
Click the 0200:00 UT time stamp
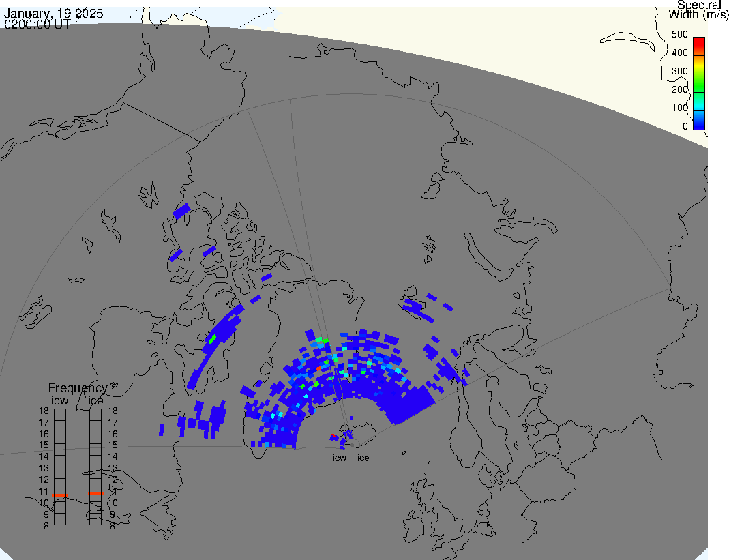(x=38, y=24)
